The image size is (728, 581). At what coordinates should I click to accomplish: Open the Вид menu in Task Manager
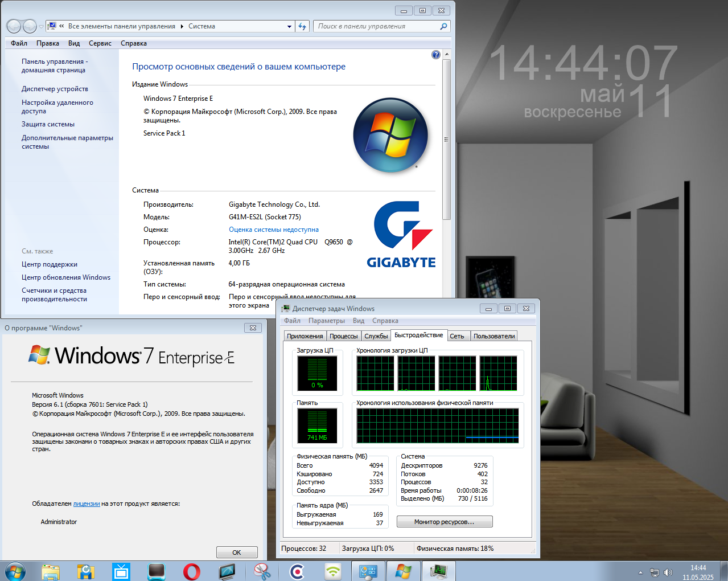tap(359, 321)
